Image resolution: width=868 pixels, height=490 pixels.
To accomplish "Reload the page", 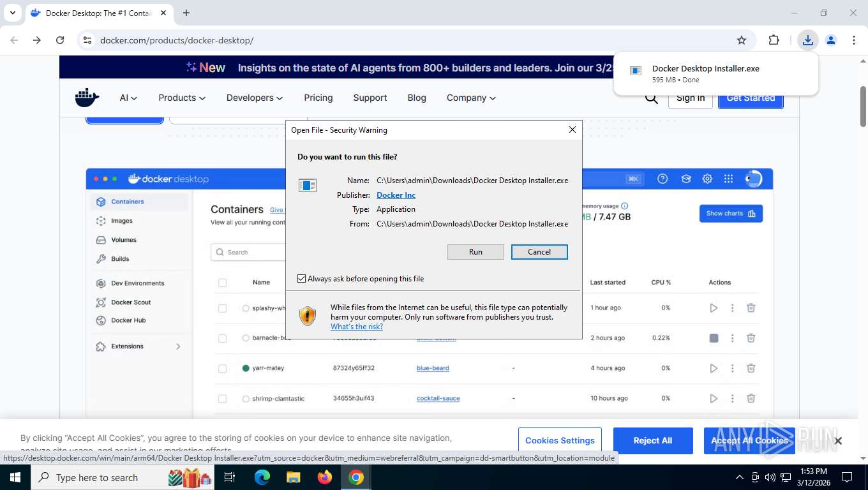I will (60, 40).
